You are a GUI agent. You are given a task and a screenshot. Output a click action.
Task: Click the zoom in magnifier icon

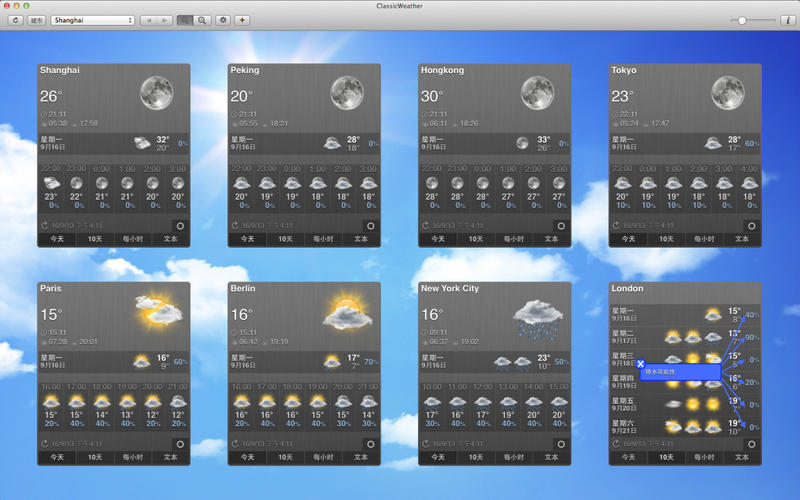202,20
